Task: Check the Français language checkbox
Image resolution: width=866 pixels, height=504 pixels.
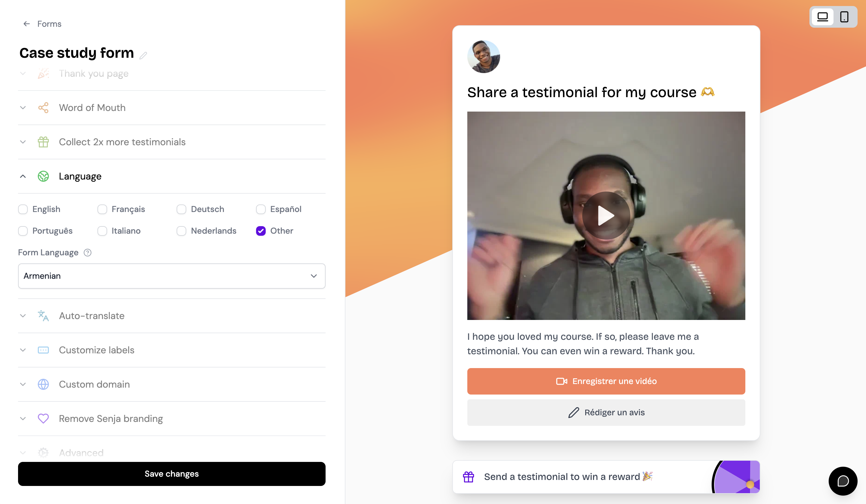Action: tap(102, 209)
